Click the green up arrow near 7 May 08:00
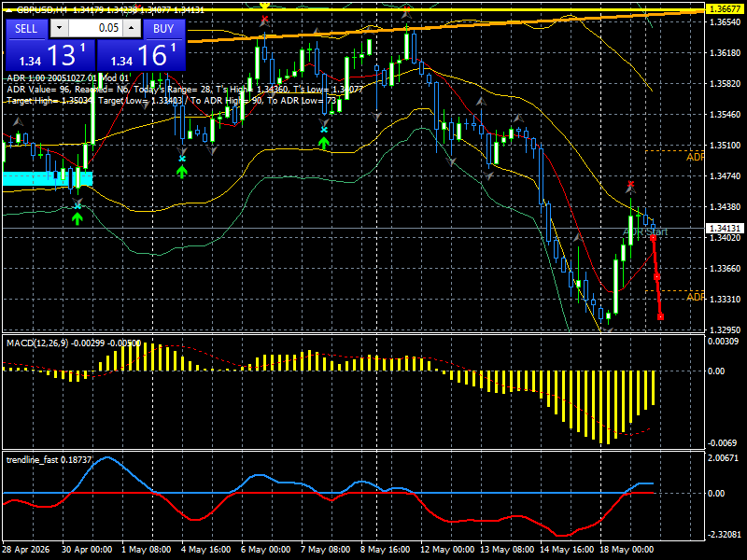747x560 pixels. [324, 143]
